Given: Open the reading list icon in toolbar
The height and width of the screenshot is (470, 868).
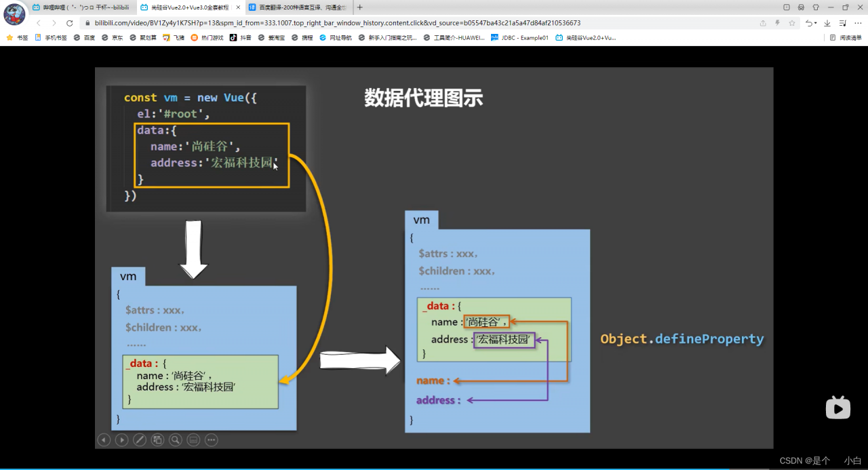Looking at the screenshot, I should [843, 22].
